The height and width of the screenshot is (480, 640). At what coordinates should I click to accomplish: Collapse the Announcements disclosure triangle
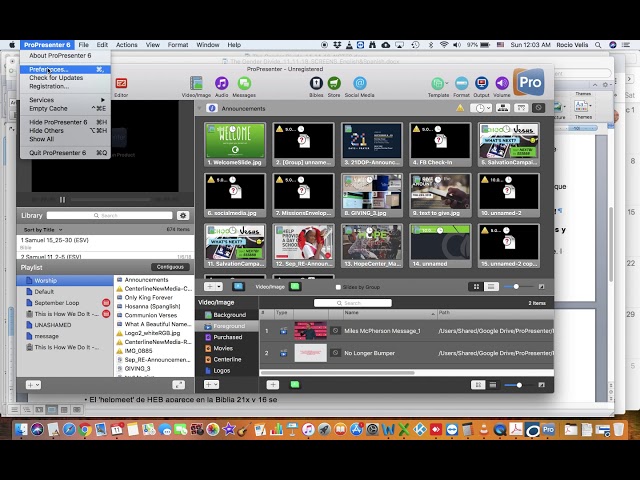pos(200,108)
